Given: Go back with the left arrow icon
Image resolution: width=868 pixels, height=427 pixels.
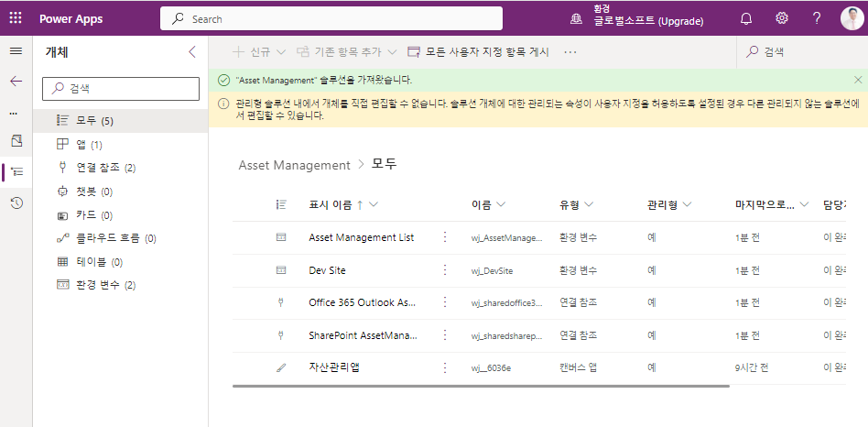Looking at the screenshot, I should [16, 82].
